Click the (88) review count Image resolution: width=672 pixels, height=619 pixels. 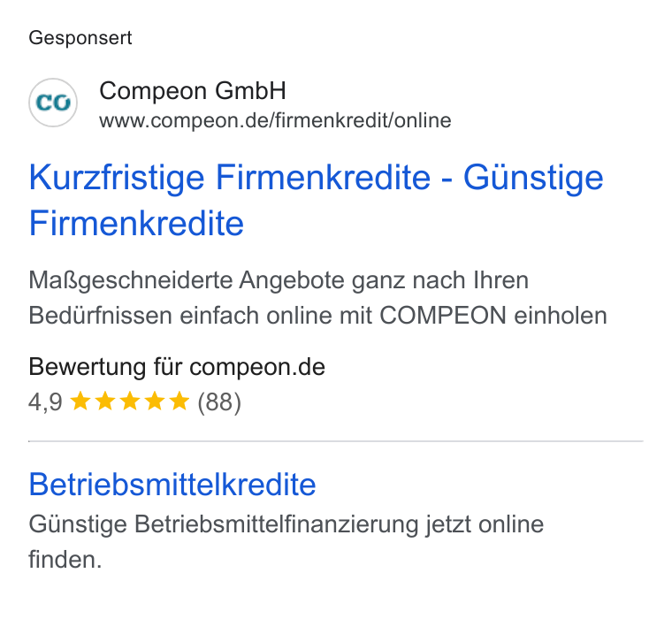pyautogui.click(x=219, y=402)
